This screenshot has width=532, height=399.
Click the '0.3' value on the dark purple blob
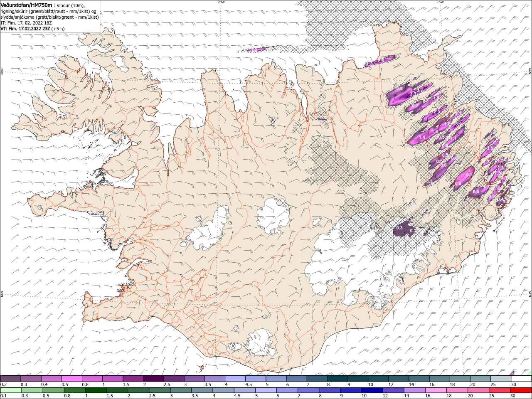coord(399,228)
